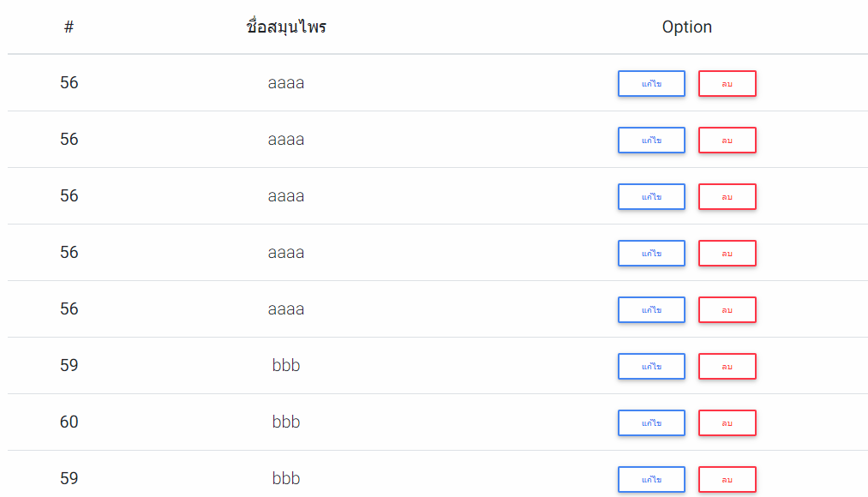Image resolution: width=868 pixels, height=497 pixels.
Task: Delete the second aaaa row using ลบ
Action: 727,140
